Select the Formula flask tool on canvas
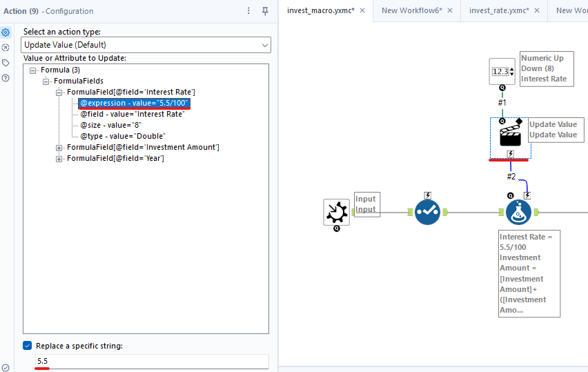The width and height of the screenshot is (588, 372). pyautogui.click(x=518, y=213)
